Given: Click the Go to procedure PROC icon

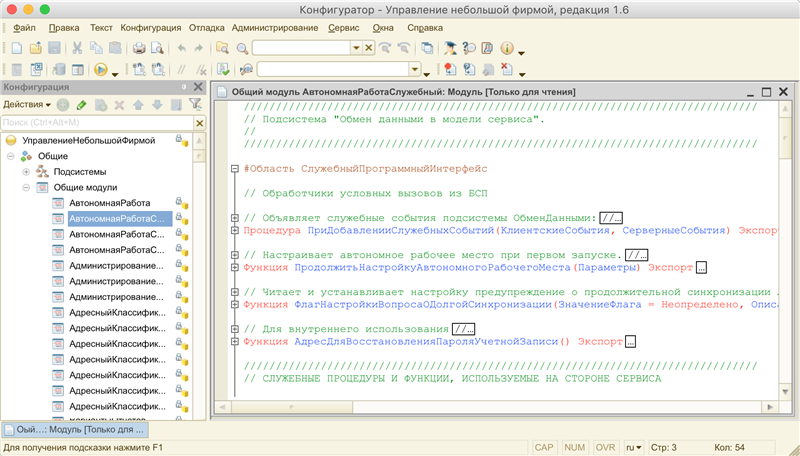Looking at the screenshot, I should pos(246,69).
